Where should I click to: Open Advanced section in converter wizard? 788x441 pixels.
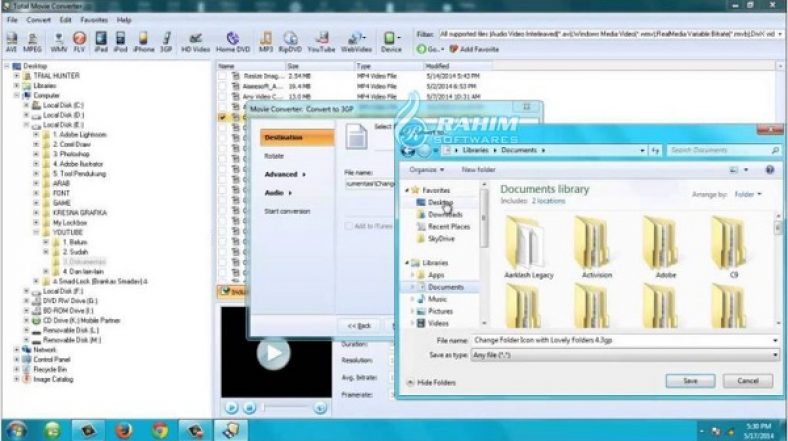(285, 174)
